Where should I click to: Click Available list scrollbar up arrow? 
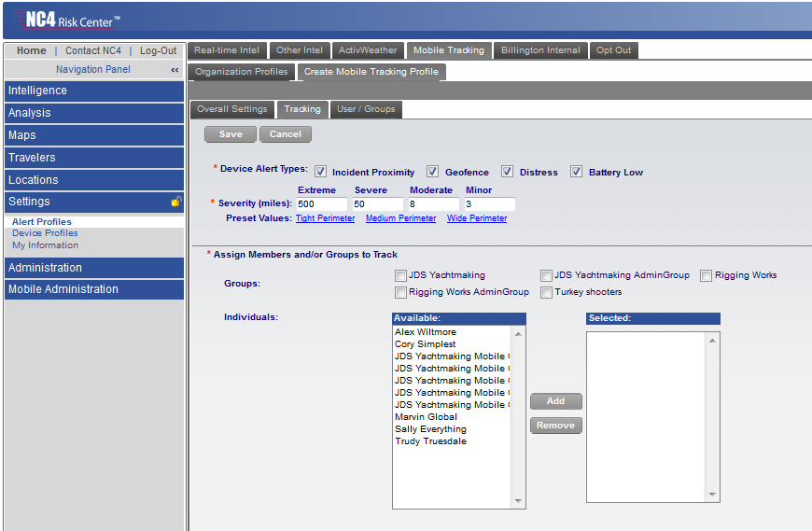pyautogui.click(x=518, y=334)
